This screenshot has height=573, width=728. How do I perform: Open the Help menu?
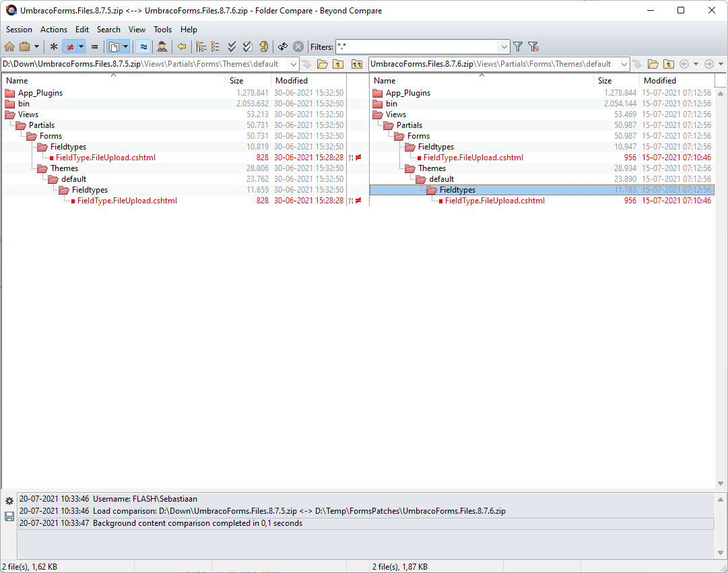pos(189,29)
